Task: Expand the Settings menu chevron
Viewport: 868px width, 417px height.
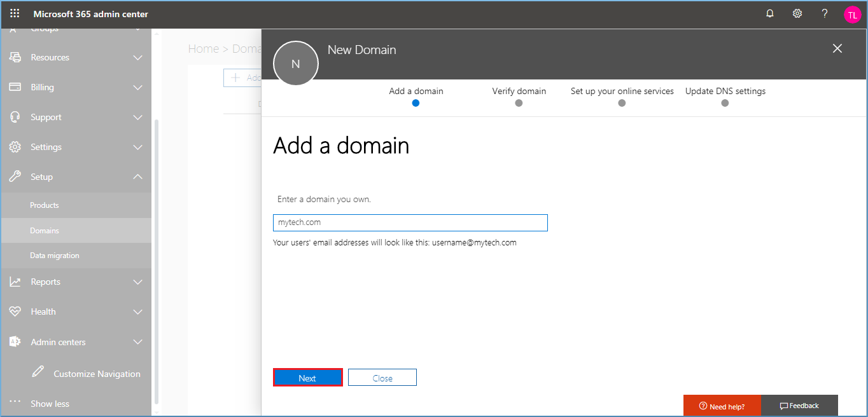Action: [137, 147]
